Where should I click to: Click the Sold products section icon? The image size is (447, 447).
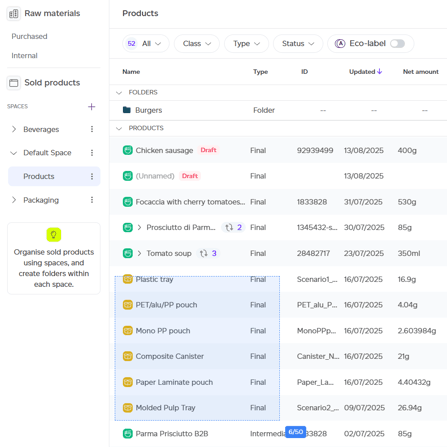(14, 83)
